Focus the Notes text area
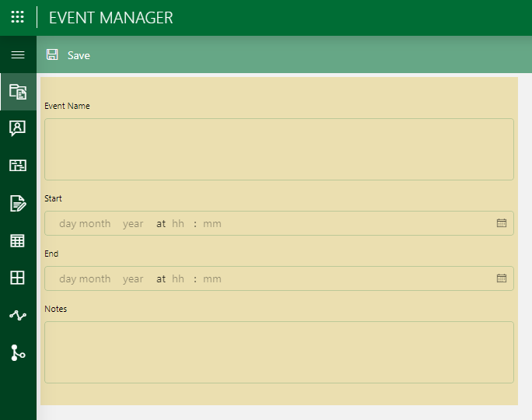The height and width of the screenshot is (420, 532). click(x=279, y=352)
